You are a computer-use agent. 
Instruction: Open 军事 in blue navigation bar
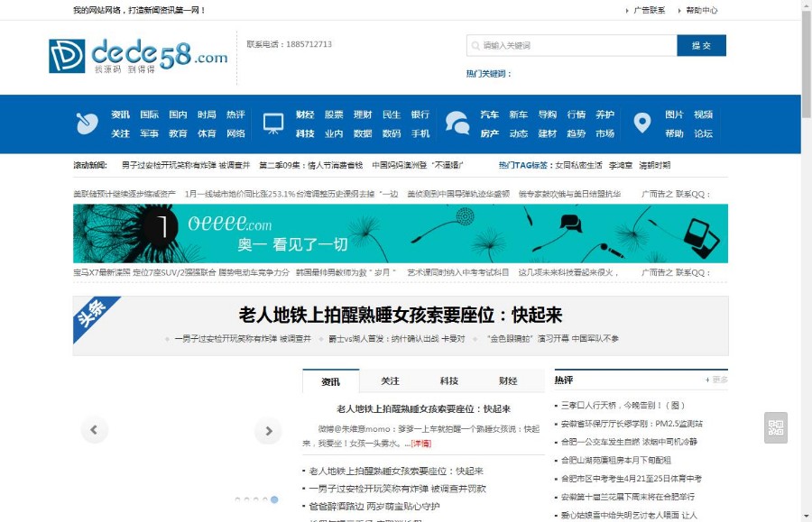[x=149, y=133]
